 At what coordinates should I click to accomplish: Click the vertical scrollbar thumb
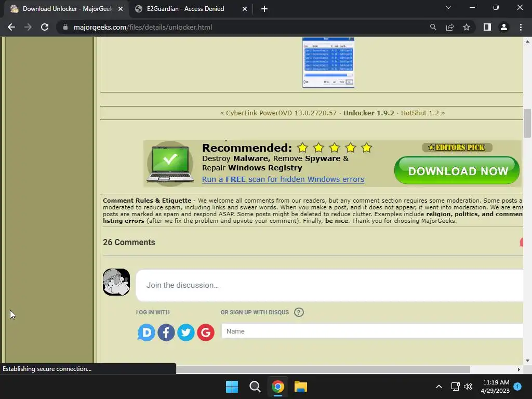coord(527,123)
